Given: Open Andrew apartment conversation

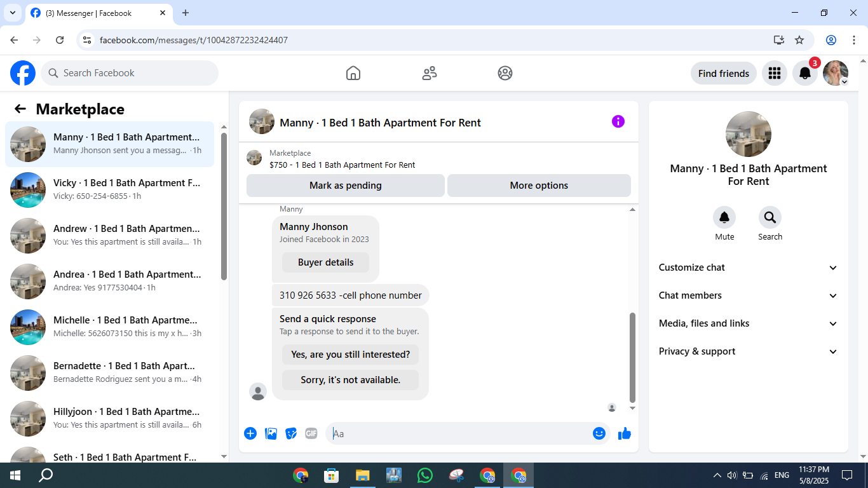Looking at the screenshot, I should pos(110,236).
